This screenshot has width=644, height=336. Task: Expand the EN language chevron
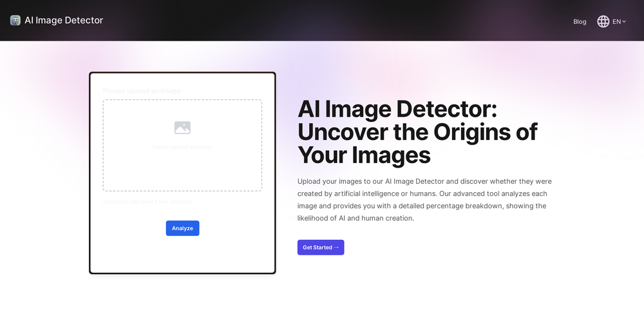pyautogui.click(x=624, y=21)
